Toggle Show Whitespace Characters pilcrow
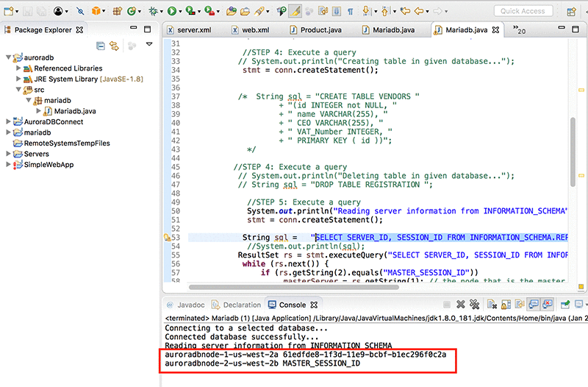The height and width of the screenshot is (387, 588). 351,12
